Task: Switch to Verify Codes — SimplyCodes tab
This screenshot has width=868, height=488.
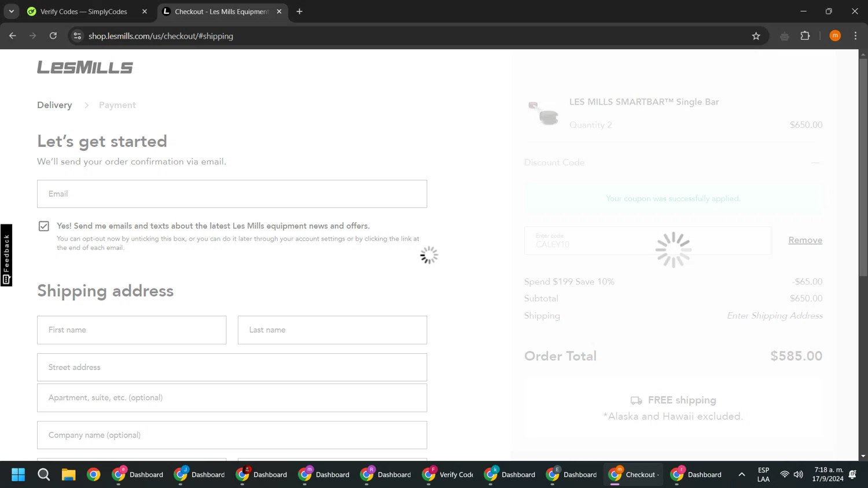Action: click(84, 12)
